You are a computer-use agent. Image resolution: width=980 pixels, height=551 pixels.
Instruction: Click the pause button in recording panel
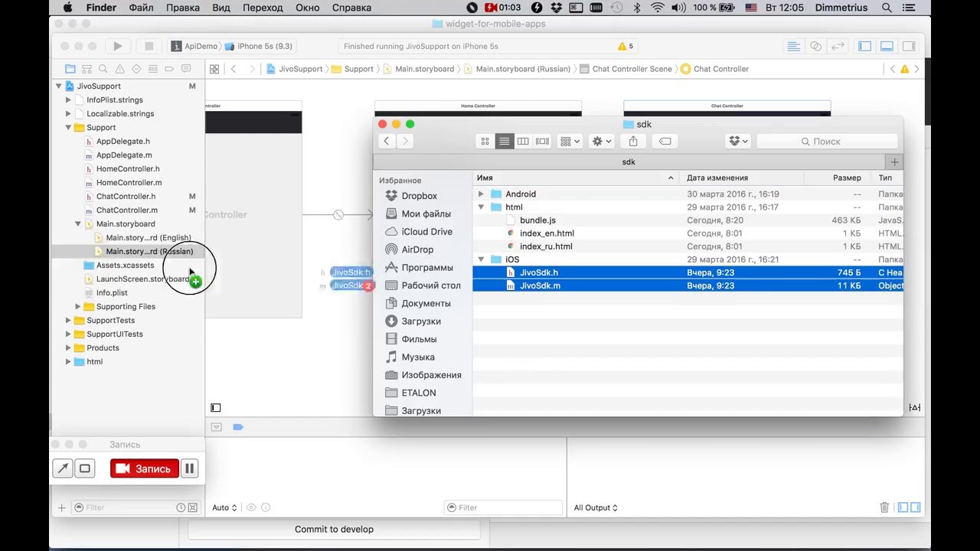(x=190, y=468)
